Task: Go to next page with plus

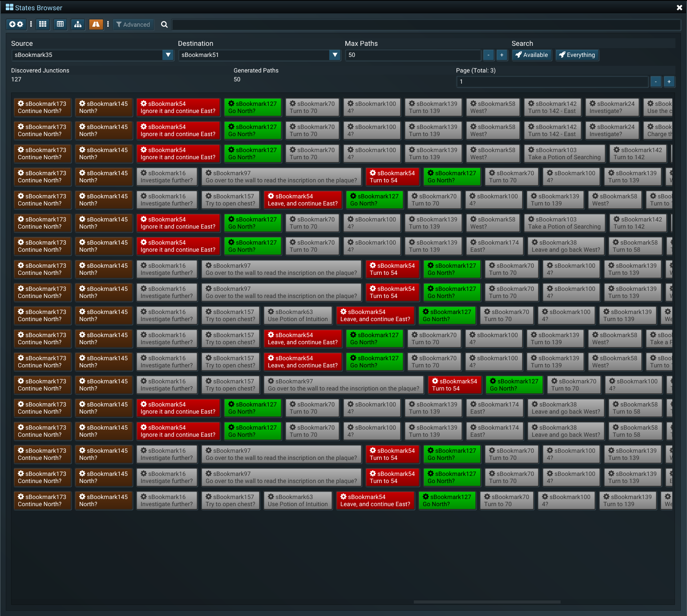Action: coord(669,82)
